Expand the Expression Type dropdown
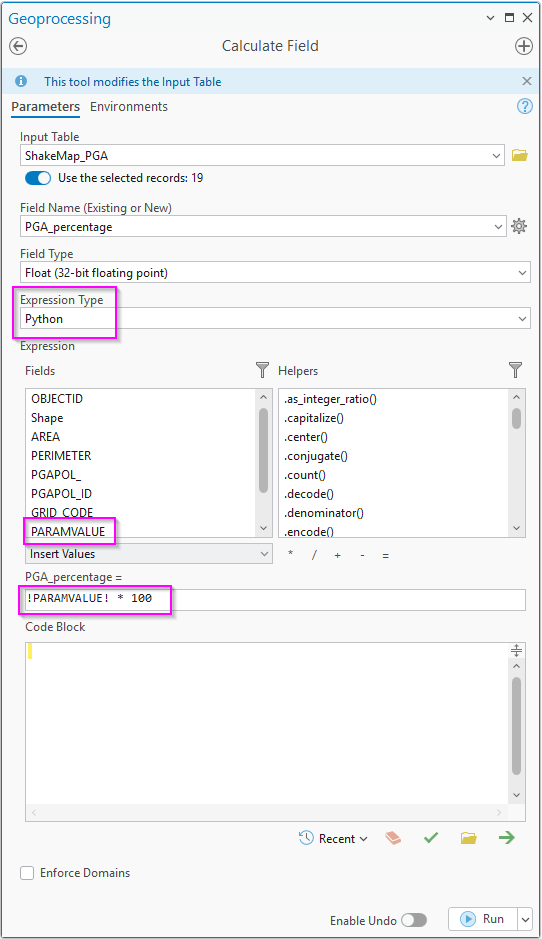This screenshot has height=939, width=542. [275, 319]
